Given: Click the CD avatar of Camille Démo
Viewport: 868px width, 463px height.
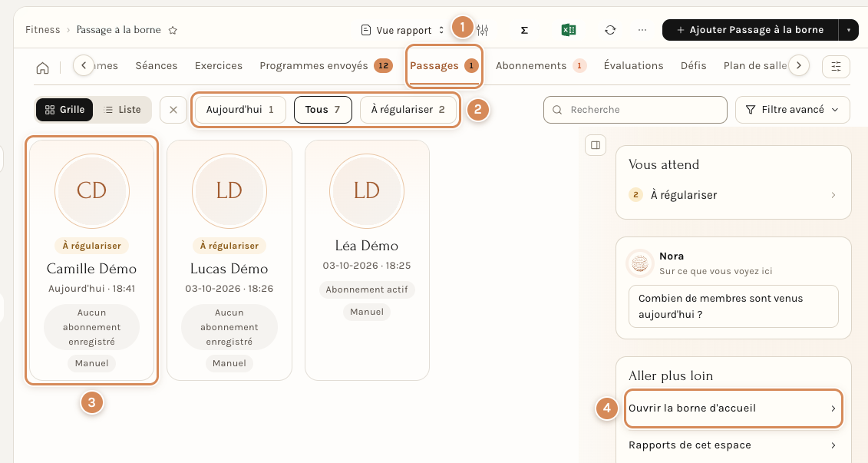Looking at the screenshot, I should coord(92,191).
